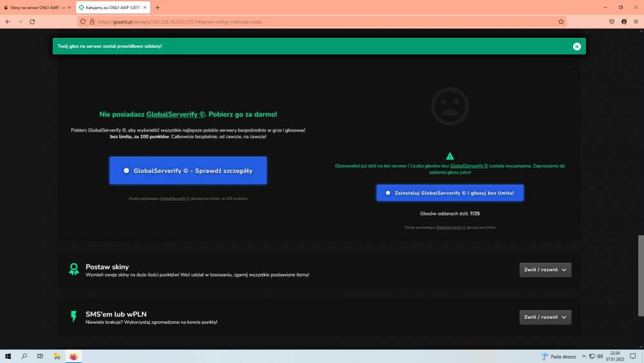Click the green warning triangle icon
644x363 pixels.
(450, 156)
